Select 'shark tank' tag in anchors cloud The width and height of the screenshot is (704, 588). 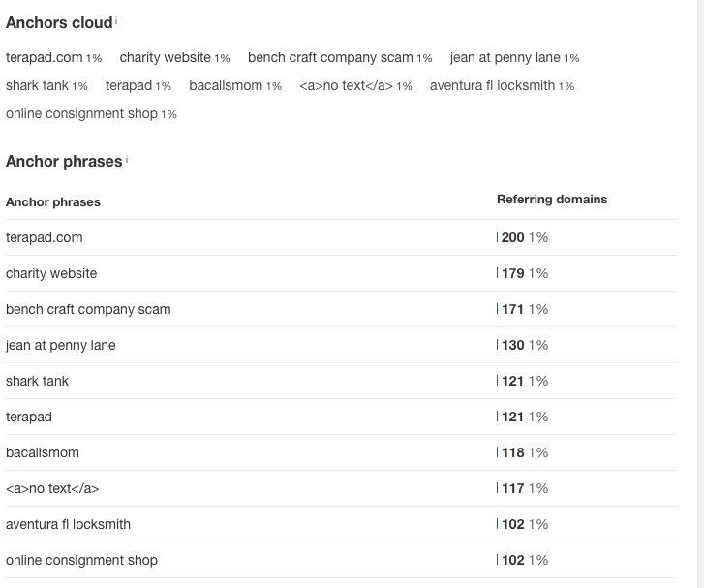[37, 85]
